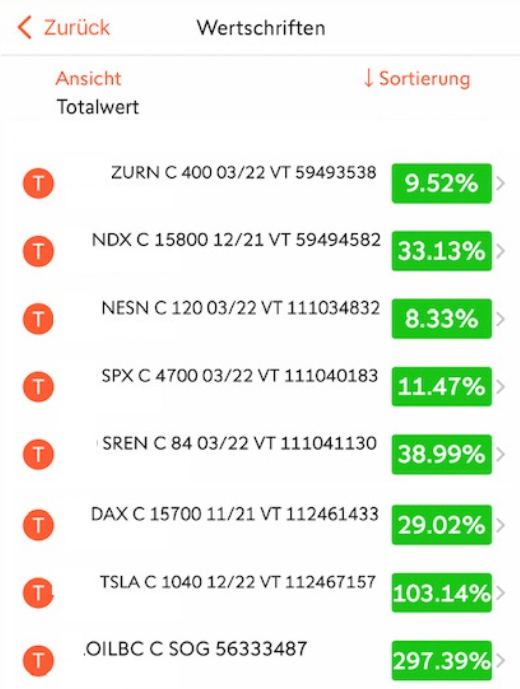Click the T icon beside NESN C 120
Viewport: 520px width, 689px height.
pos(38,319)
